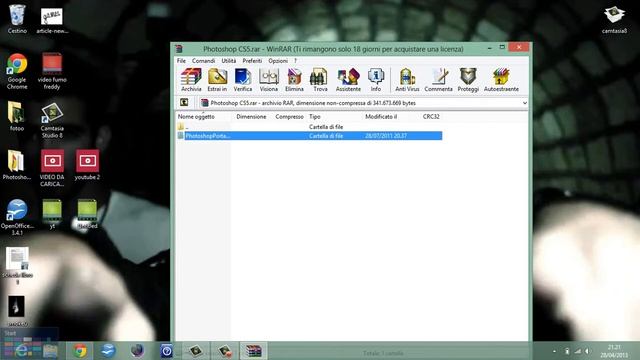Open Cestino recycle bin on desktop

click(17, 19)
